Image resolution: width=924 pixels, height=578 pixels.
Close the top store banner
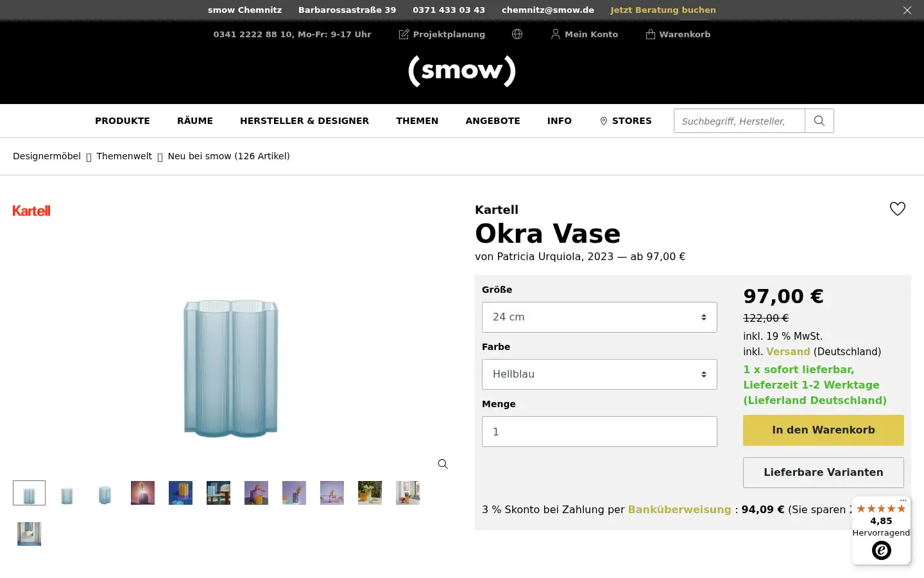point(907,10)
